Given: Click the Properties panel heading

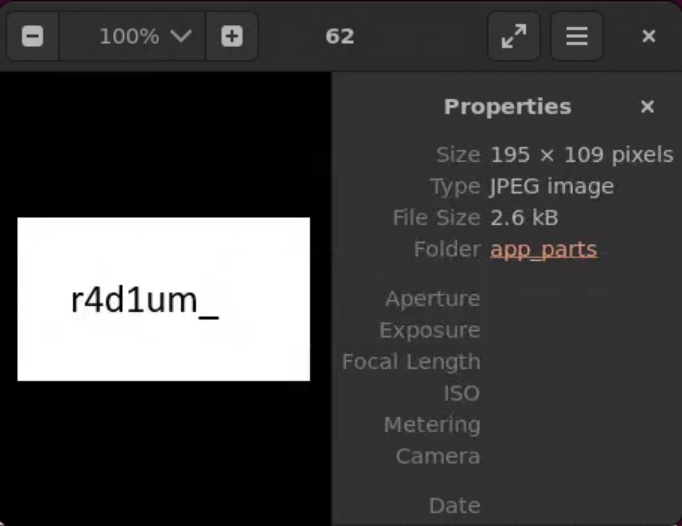Looking at the screenshot, I should pyautogui.click(x=508, y=107).
